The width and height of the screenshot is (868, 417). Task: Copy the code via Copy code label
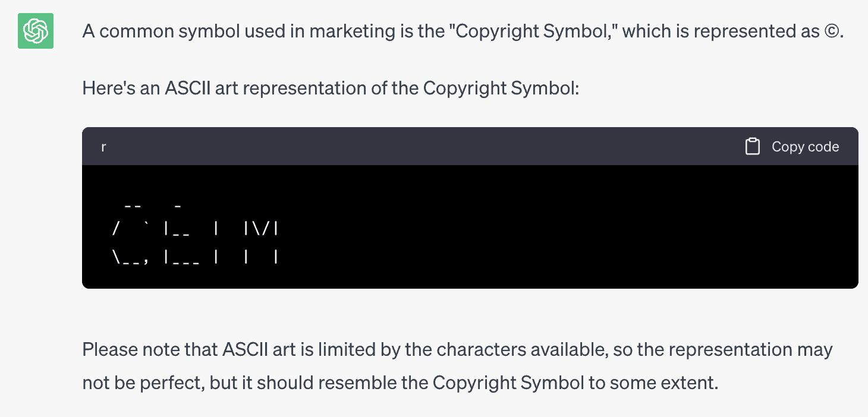[x=805, y=147]
